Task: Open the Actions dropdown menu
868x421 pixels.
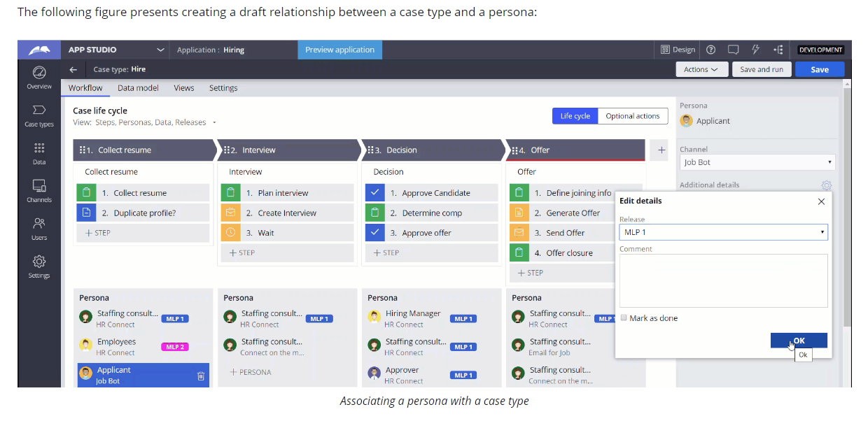Action: (701, 69)
